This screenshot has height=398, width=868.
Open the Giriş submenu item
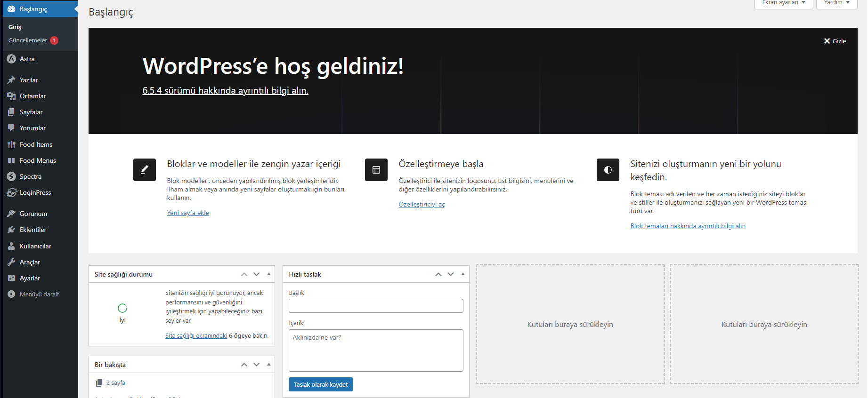coord(15,27)
